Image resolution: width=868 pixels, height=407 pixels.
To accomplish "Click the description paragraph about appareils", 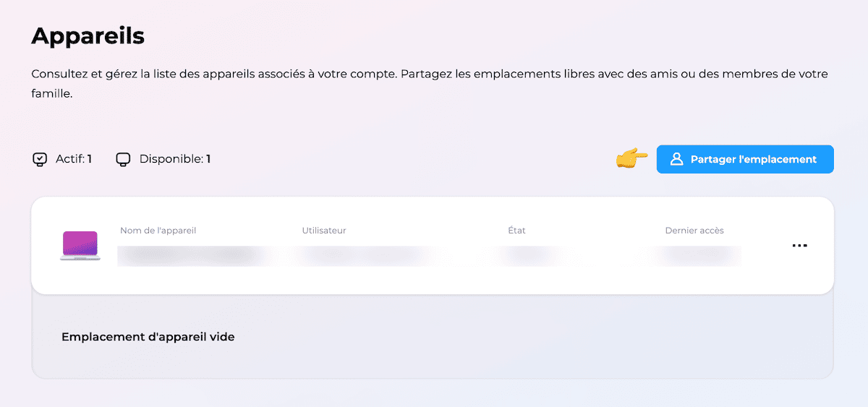I will pos(430,84).
